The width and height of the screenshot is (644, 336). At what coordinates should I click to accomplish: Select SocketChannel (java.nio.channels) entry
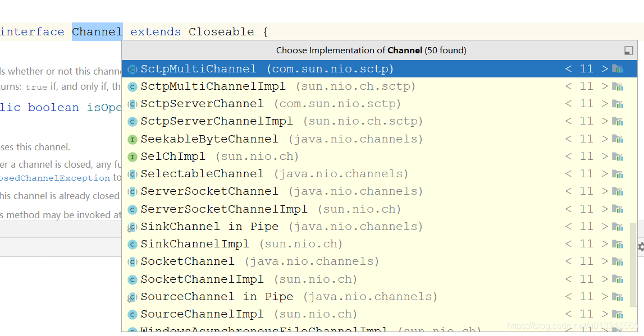[380, 262]
